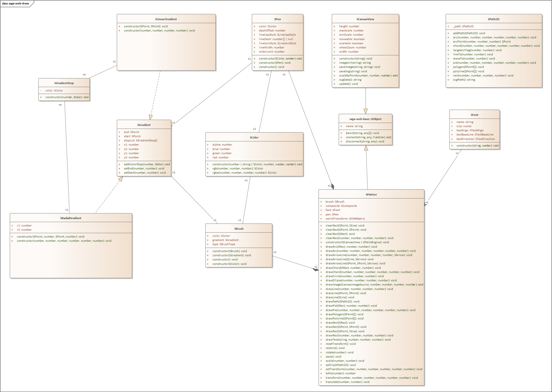Select the SCanvasView class box title
Viewport: 552px width, 392px height.
click(365, 19)
